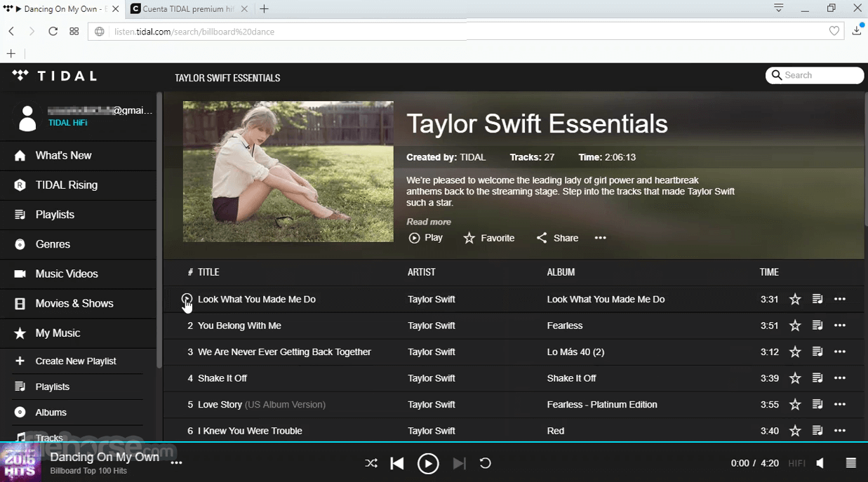Open more options for track 3

pos(840,352)
